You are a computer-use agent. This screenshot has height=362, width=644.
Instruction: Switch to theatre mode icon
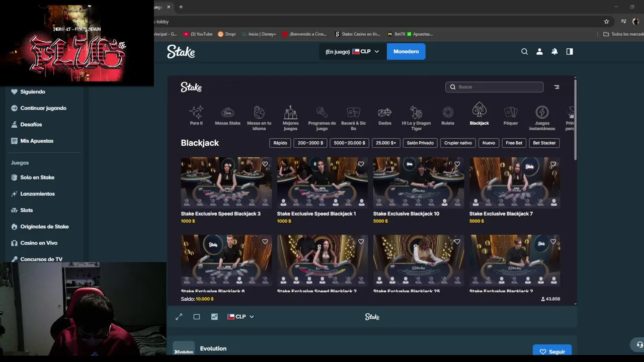coord(197,317)
